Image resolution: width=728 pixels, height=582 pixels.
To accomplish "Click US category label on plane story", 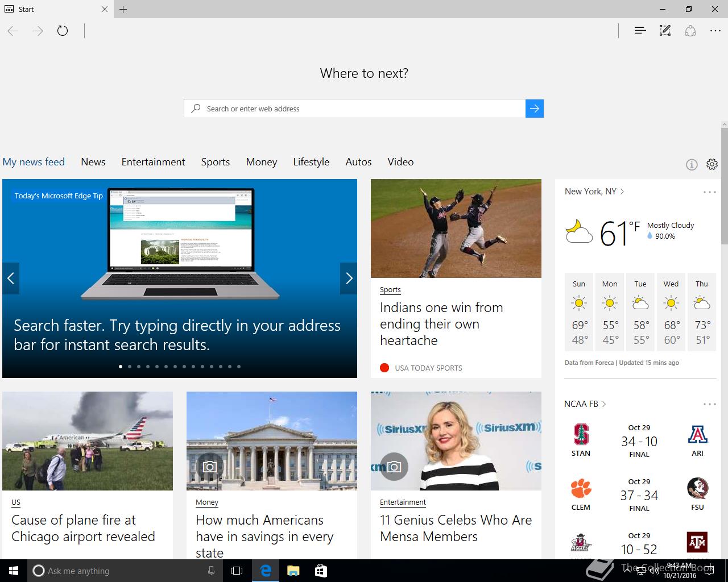I will [16, 502].
